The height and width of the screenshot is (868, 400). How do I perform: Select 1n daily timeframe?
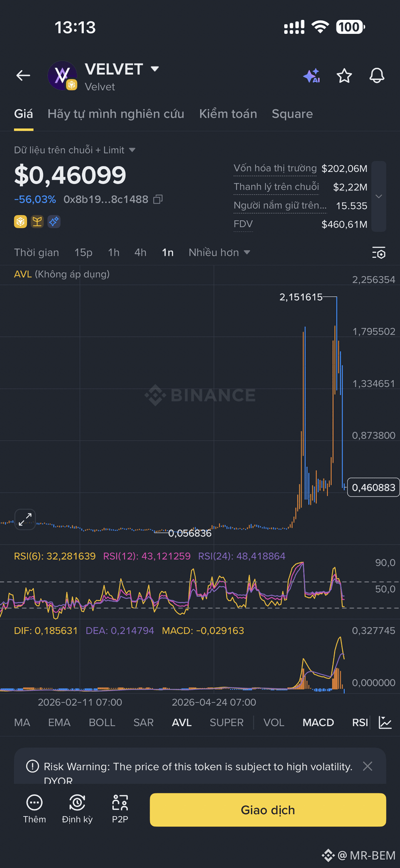point(168,252)
